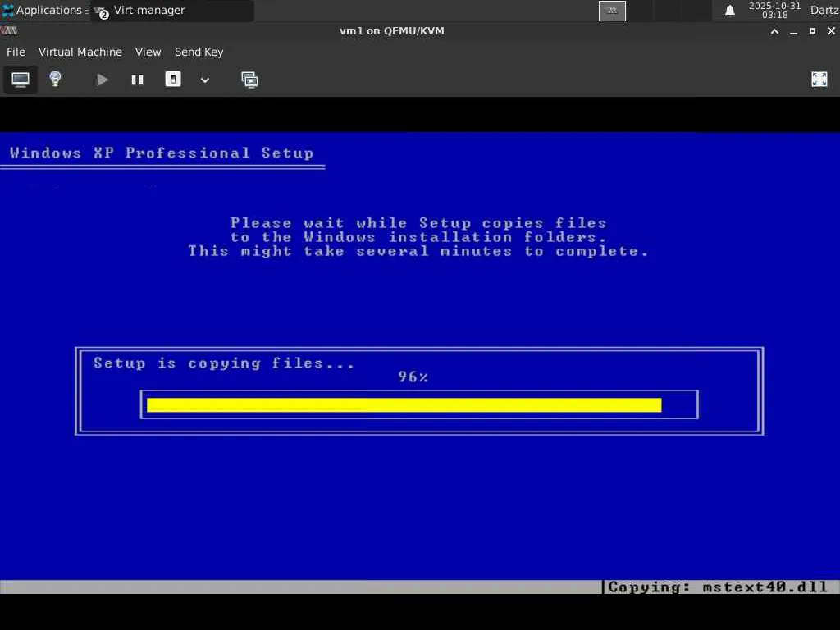This screenshot has height=630, width=840.
Task: Select the Virt-manager taskbar entry
Action: (x=171, y=10)
